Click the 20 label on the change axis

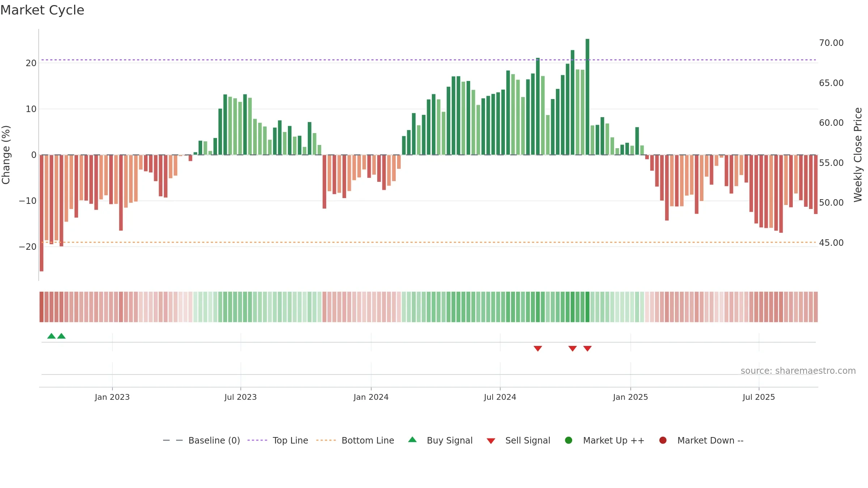(x=31, y=63)
